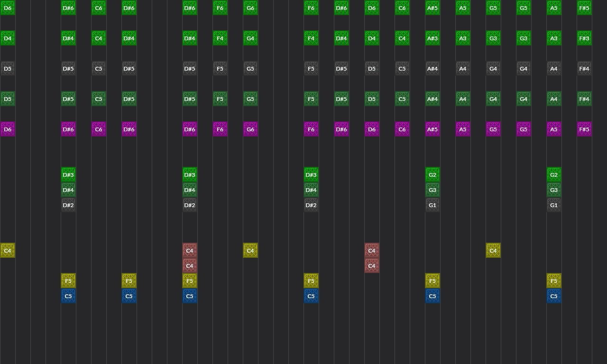Click the gray A#4 note in the A#5 column
The height and width of the screenshot is (364, 607).
pyautogui.click(x=432, y=68)
